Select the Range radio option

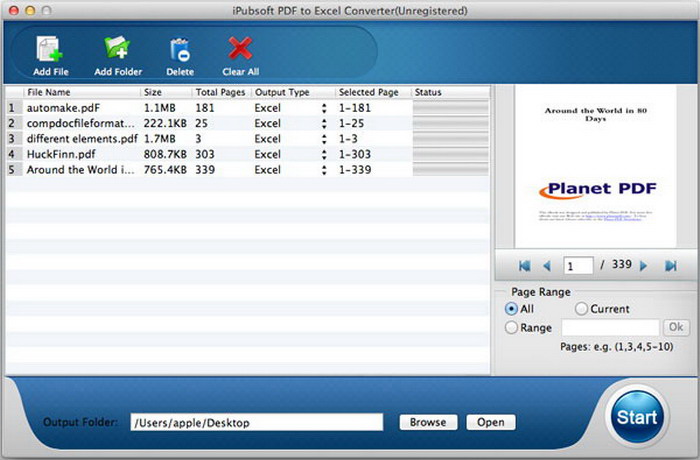click(x=511, y=327)
